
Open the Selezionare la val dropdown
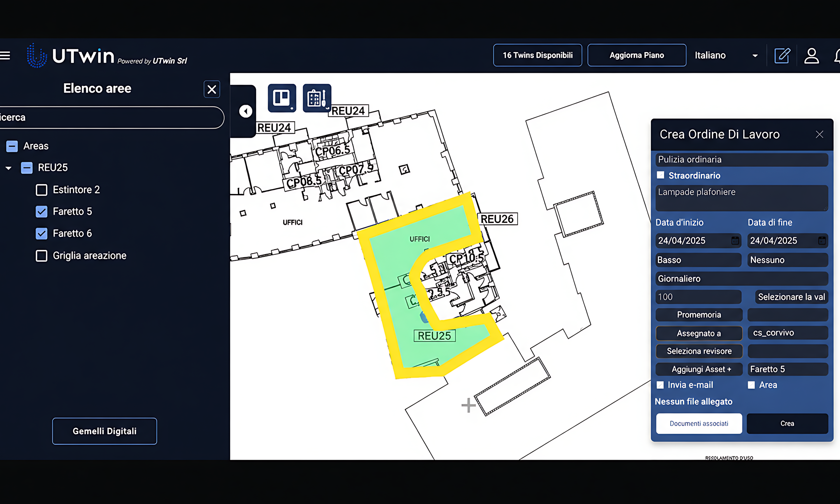(x=792, y=297)
